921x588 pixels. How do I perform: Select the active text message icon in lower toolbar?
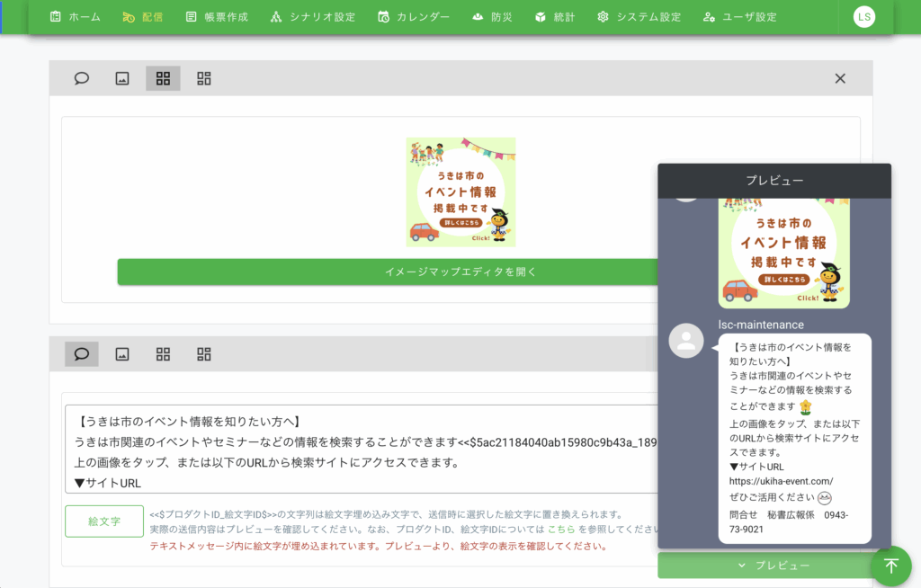82,353
